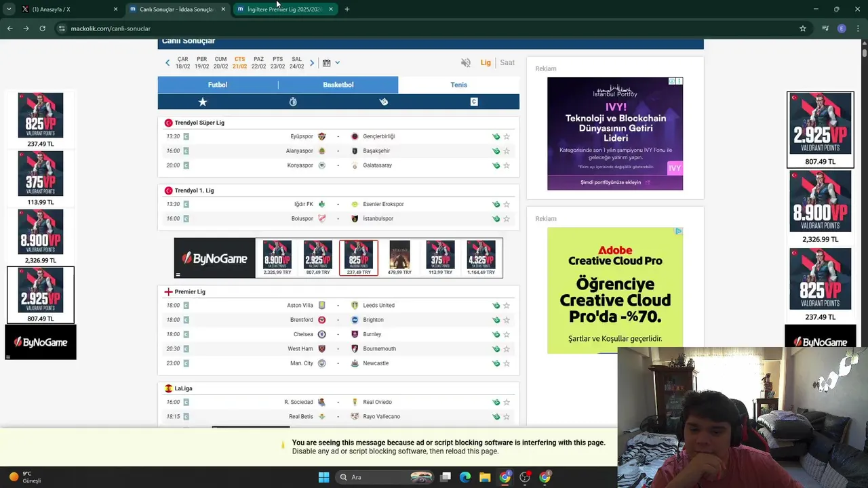Select date SAL 24/02

coord(297,63)
